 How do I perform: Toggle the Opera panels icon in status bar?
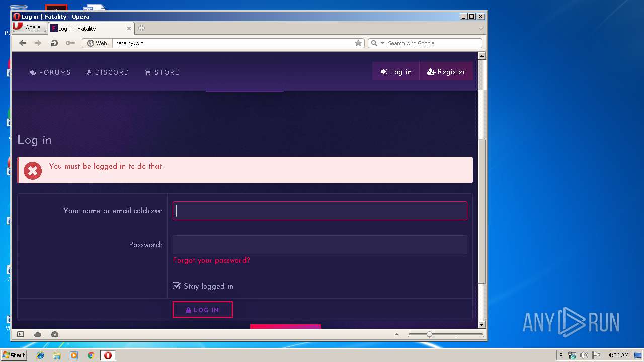click(x=21, y=334)
